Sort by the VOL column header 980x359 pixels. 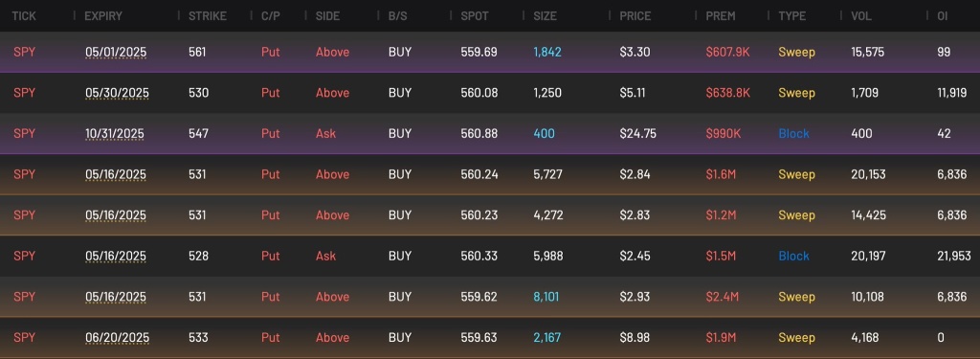tap(861, 15)
